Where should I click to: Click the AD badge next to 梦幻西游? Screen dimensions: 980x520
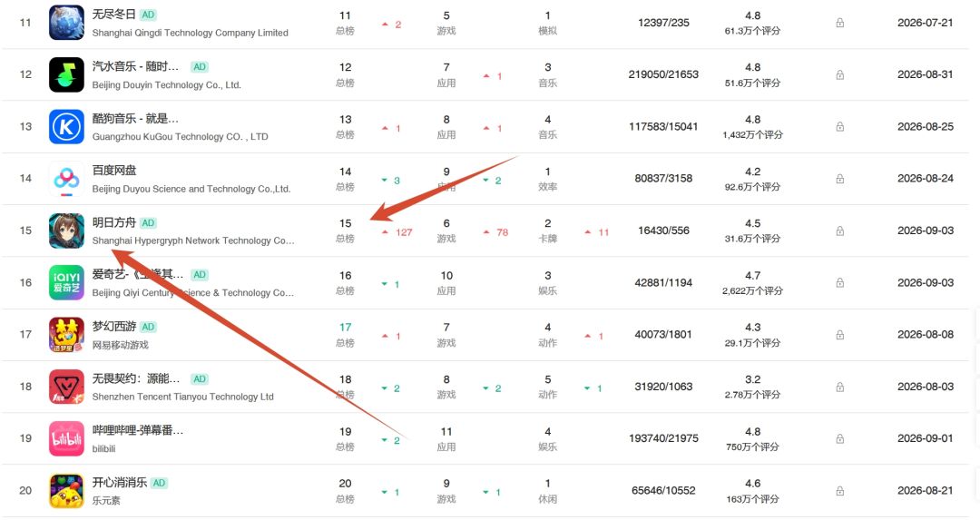[148, 327]
